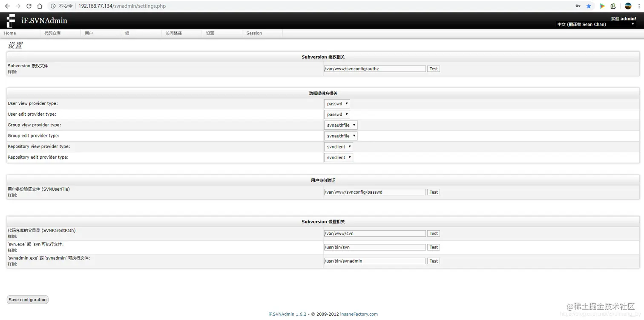Click the Subversion 授权相关 section header
The width and height of the screenshot is (644, 320).
point(323,57)
